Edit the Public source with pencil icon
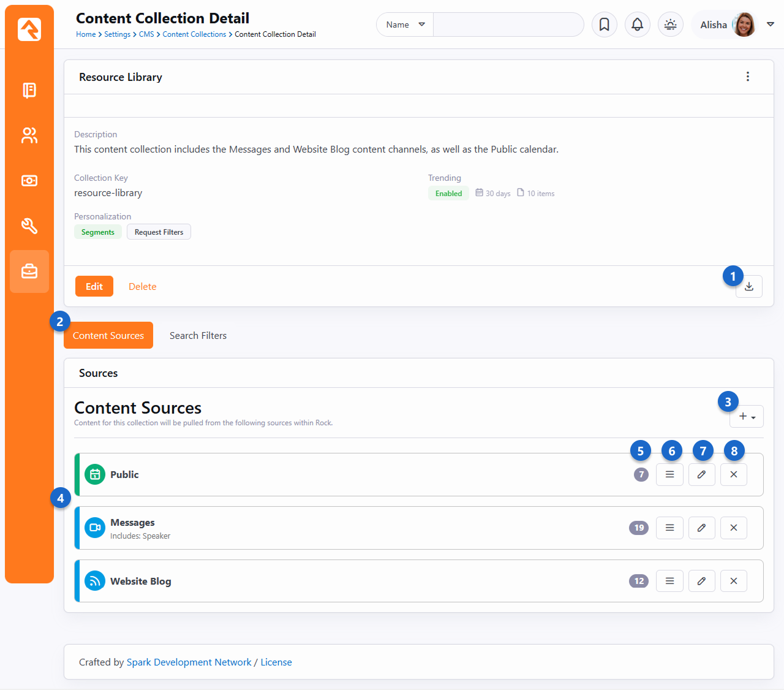 coord(702,474)
